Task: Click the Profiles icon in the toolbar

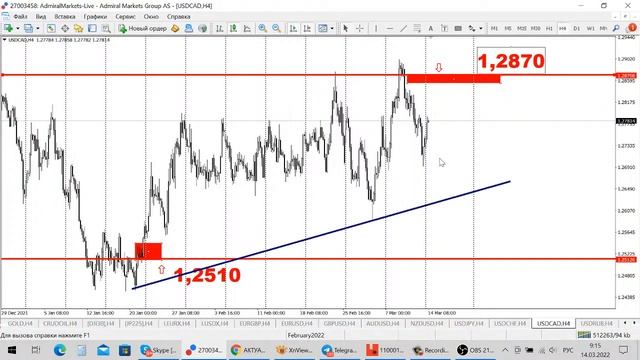Action: click(x=28, y=28)
